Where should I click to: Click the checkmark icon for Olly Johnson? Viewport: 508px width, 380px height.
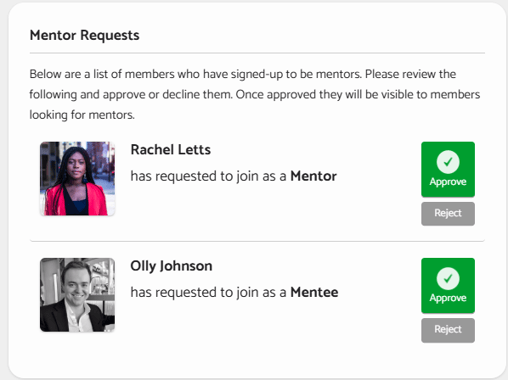click(x=448, y=278)
